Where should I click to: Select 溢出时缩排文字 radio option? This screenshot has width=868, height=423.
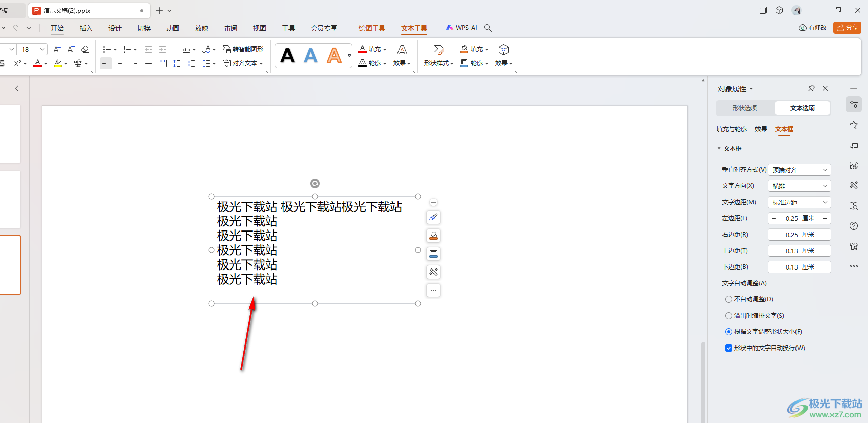tap(729, 316)
